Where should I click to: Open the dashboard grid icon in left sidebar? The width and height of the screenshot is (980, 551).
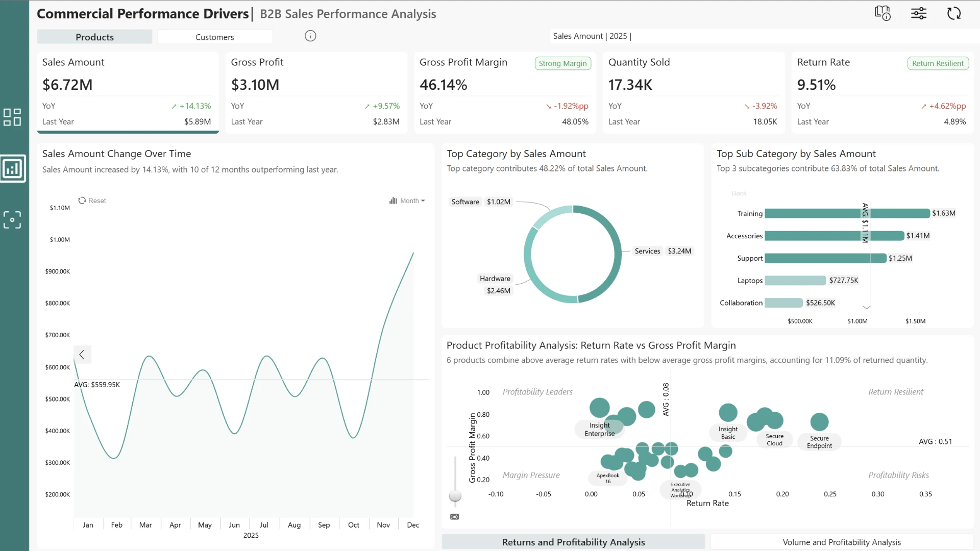click(x=12, y=117)
